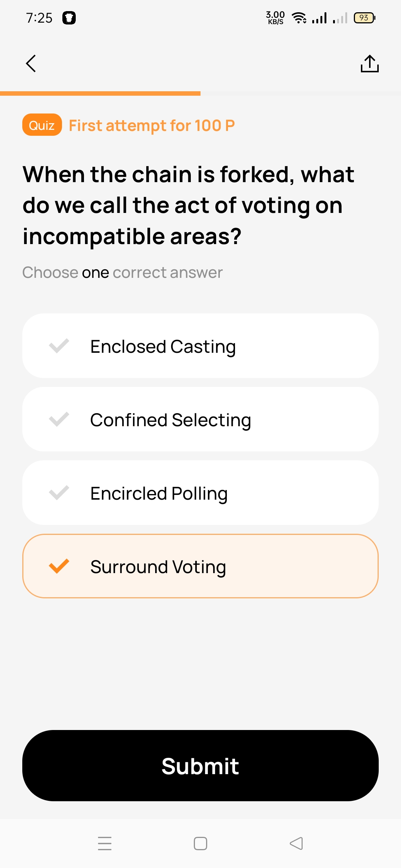Tap the checkmark beside Enclosed Casting
The width and height of the screenshot is (401, 868).
pyautogui.click(x=59, y=346)
